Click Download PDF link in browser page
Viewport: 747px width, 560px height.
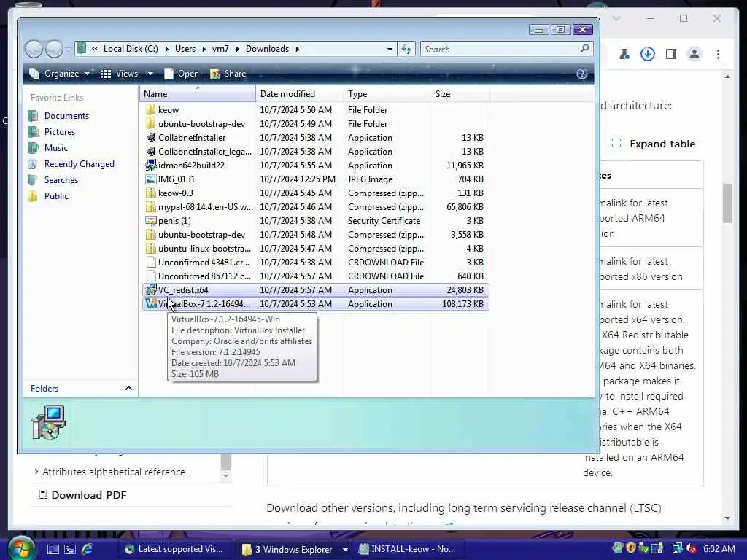coord(82,495)
